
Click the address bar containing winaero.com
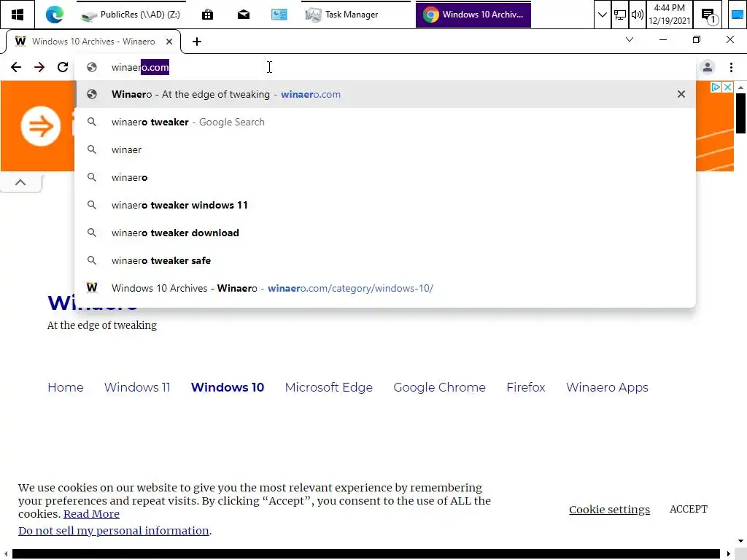[385, 67]
